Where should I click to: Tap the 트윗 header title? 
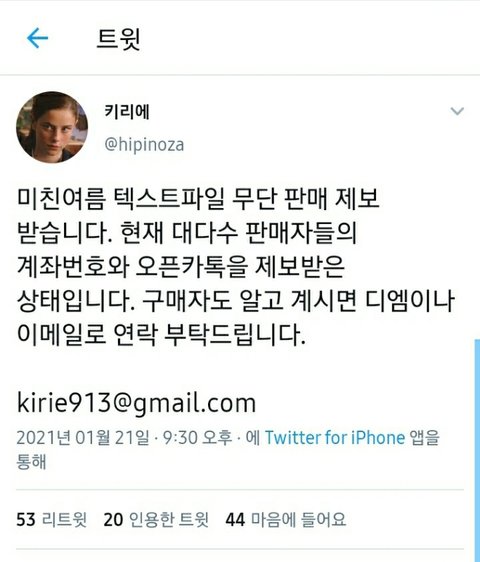pos(119,38)
